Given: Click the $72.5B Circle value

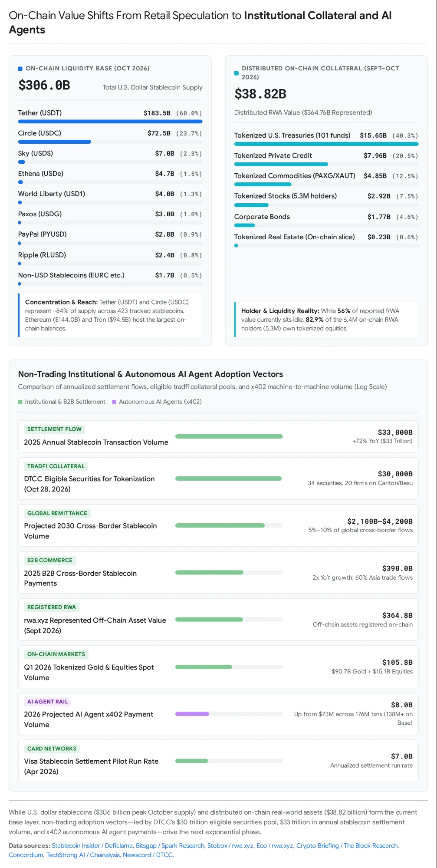Looking at the screenshot, I should [x=159, y=133].
